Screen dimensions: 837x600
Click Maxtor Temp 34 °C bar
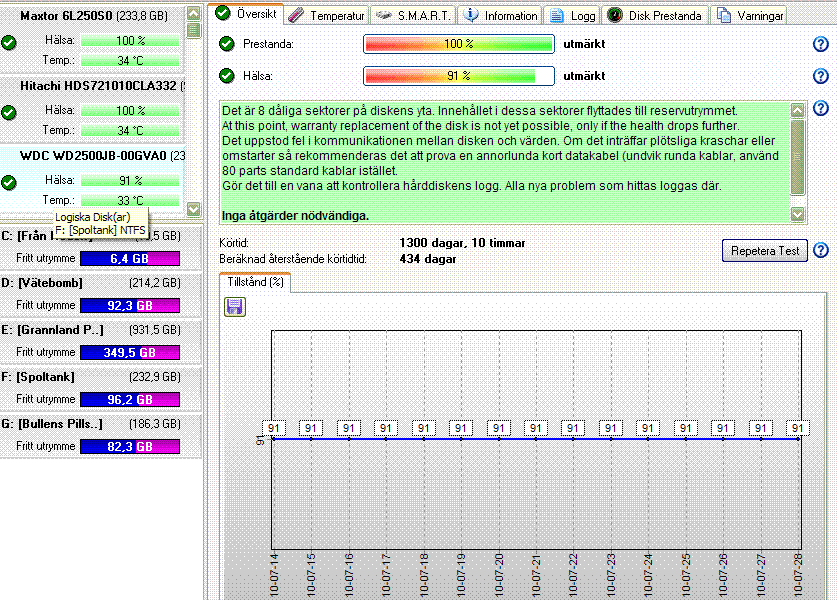click(130, 60)
